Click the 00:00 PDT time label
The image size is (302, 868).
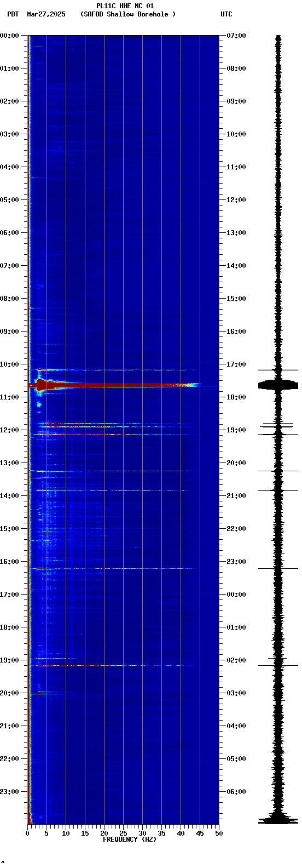pos(9,36)
